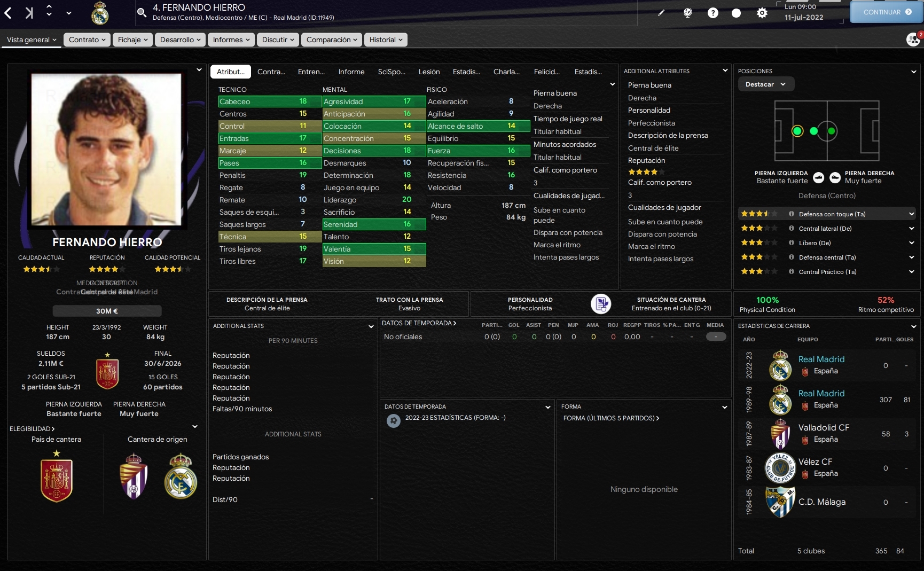924x571 pixels.
Task: Select the yellow-ringed centre-back dot on the pitch
Action: tap(797, 131)
